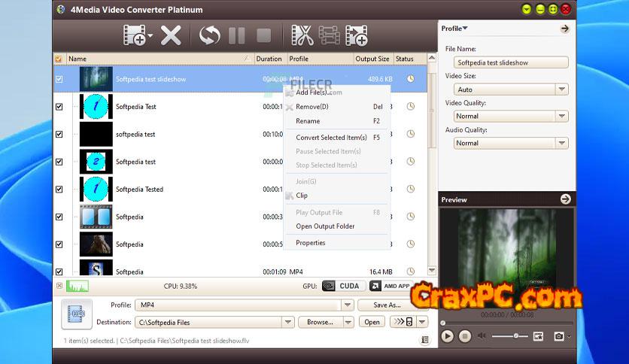
Task: Uncheck the checkbox of the 00:00:5 Softpedia row
Action: 59,244
